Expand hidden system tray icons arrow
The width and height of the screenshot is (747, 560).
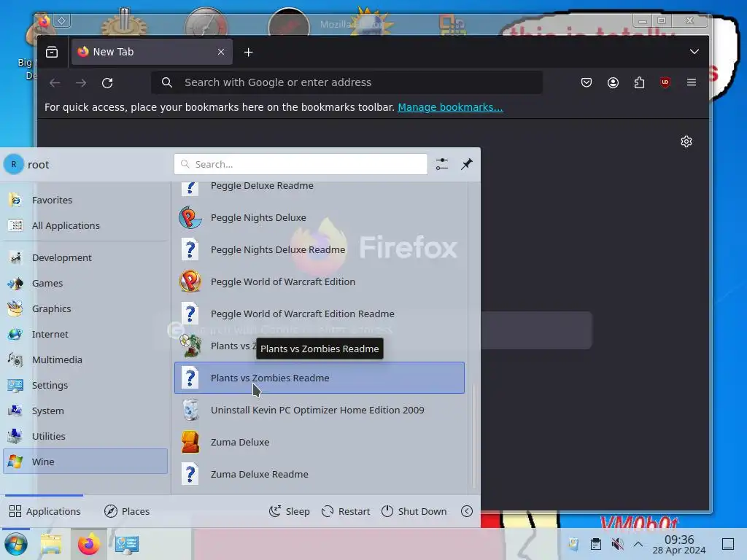(x=638, y=544)
